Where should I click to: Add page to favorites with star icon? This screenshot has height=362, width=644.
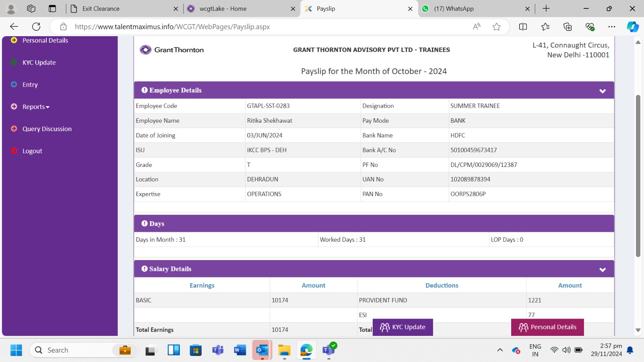coord(497,27)
